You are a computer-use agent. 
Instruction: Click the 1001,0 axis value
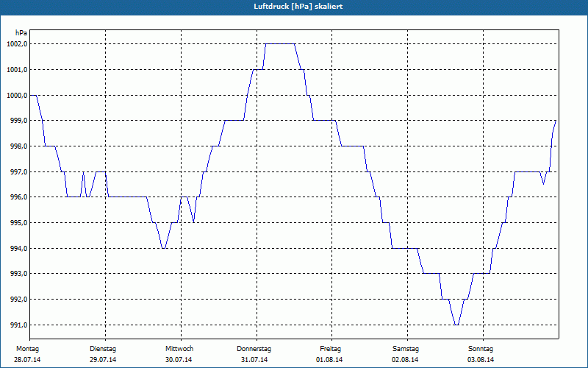(17, 69)
